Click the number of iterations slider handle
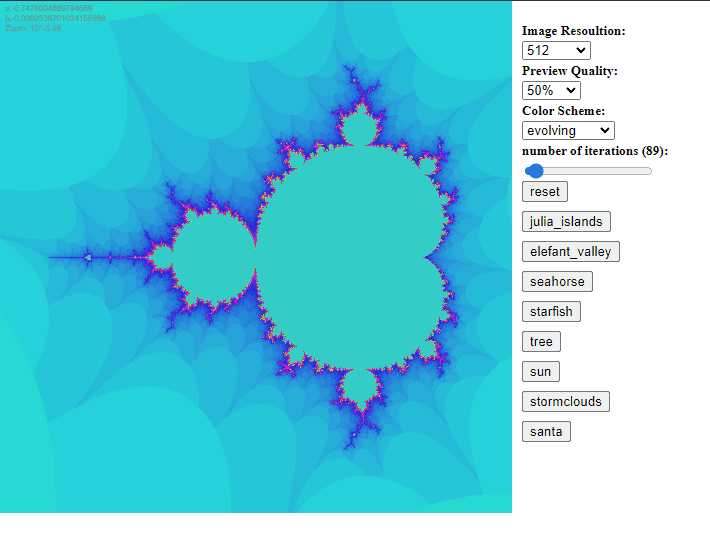The height and width of the screenshot is (550, 710). tap(535, 171)
